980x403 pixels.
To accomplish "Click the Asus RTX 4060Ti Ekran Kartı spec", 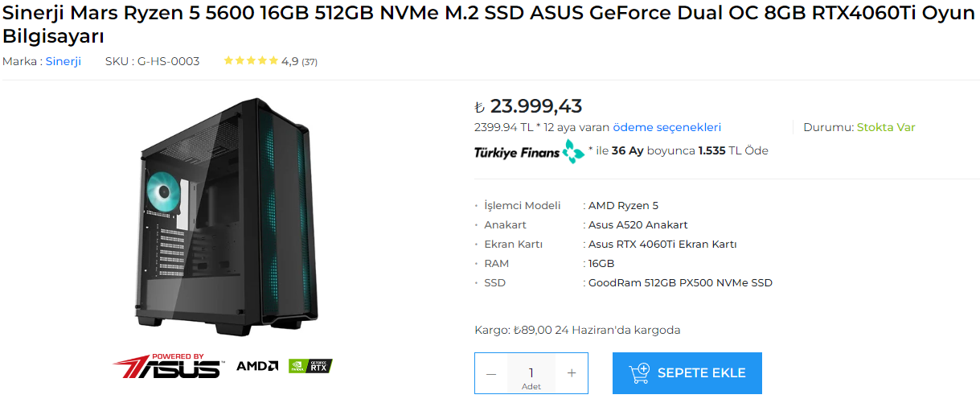I will pyautogui.click(x=662, y=245).
